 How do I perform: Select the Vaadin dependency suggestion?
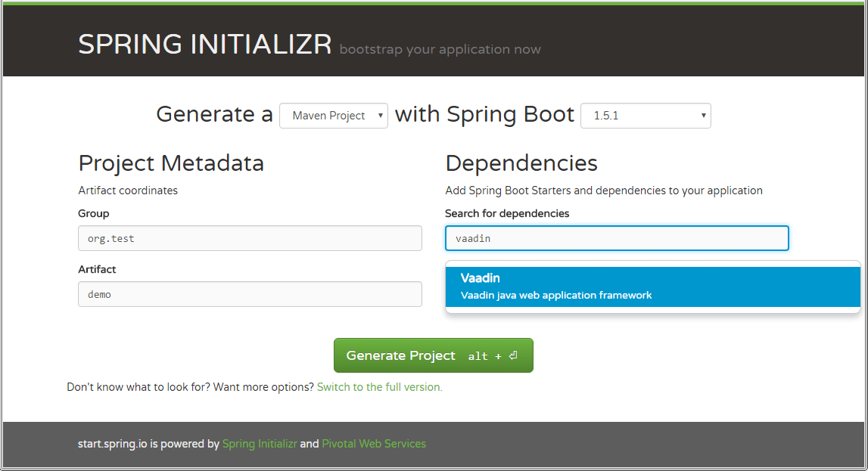coord(652,287)
